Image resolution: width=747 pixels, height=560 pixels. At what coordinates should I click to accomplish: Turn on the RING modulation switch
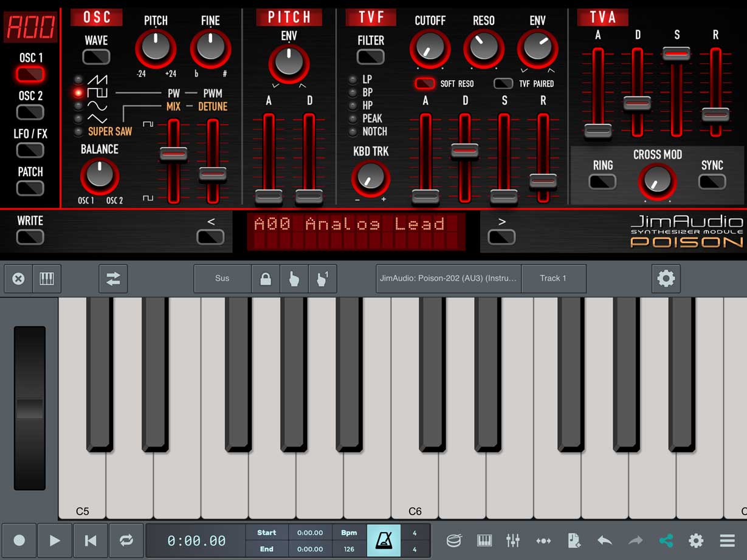point(602,181)
